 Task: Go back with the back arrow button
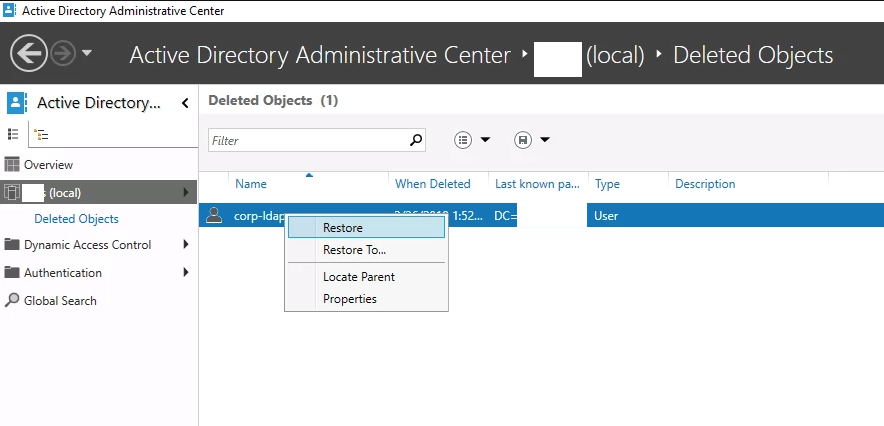pos(29,54)
